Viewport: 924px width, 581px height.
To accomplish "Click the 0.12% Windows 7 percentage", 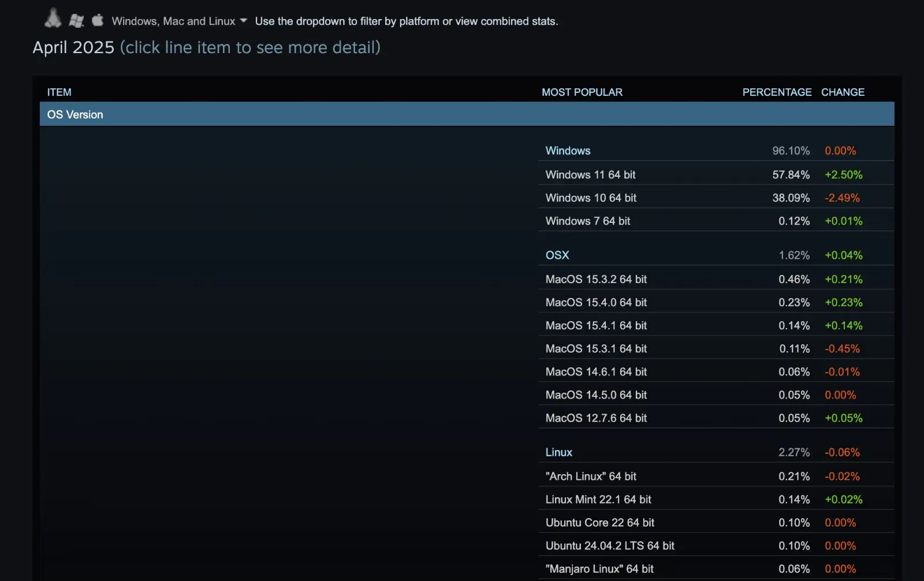I will pos(794,221).
